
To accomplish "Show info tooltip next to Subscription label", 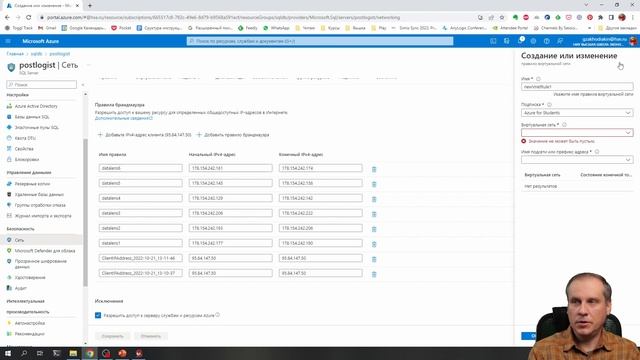I will [x=549, y=104].
